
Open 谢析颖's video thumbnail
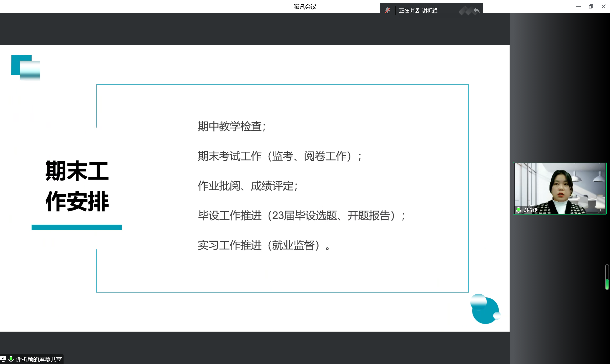click(560, 188)
